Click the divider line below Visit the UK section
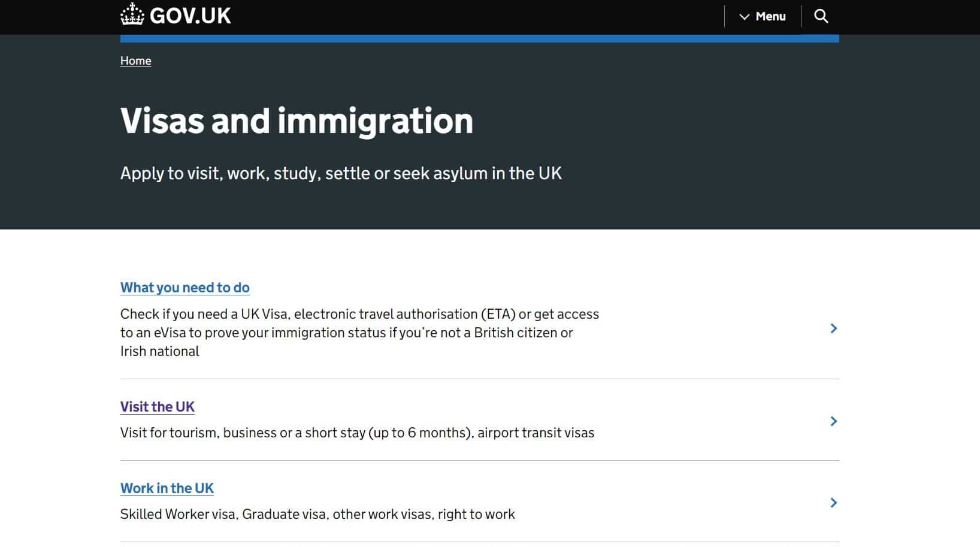The height and width of the screenshot is (547, 980). (479, 460)
